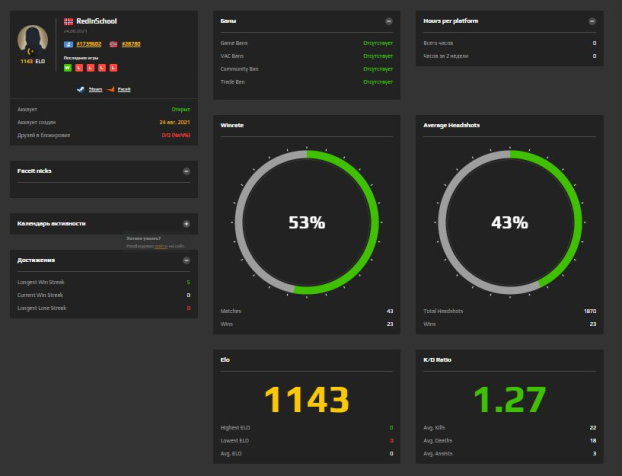Screen dimensions: 622x476
Task: Click the first red L game badge
Action: pos(79,68)
